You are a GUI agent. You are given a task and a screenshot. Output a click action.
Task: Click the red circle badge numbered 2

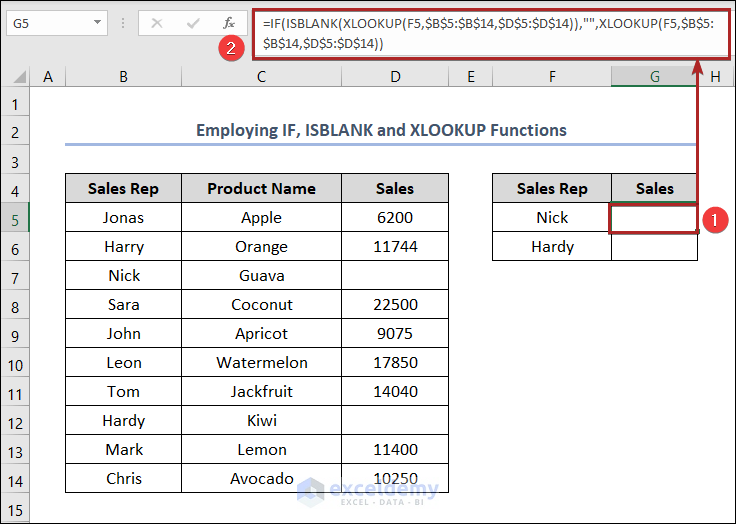click(232, 48)
